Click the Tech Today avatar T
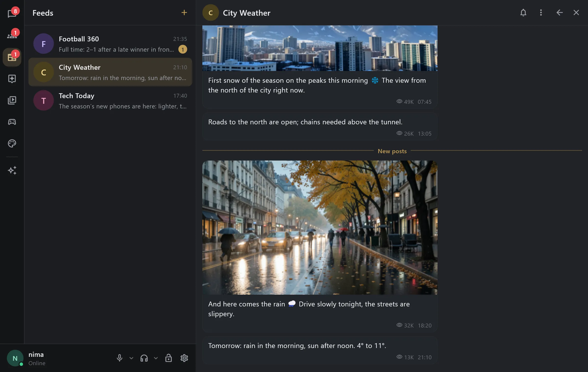The height and width of the screenshot is (372, 588). tap(44, 101)
